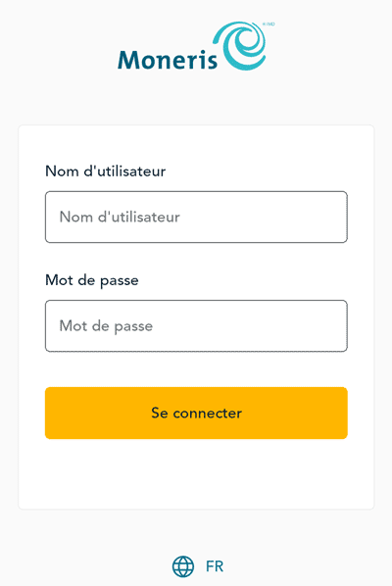The width and height of the screenshot is (392, 586).
Task: Click the Mot de passe label above field
Action: (92, 280)
